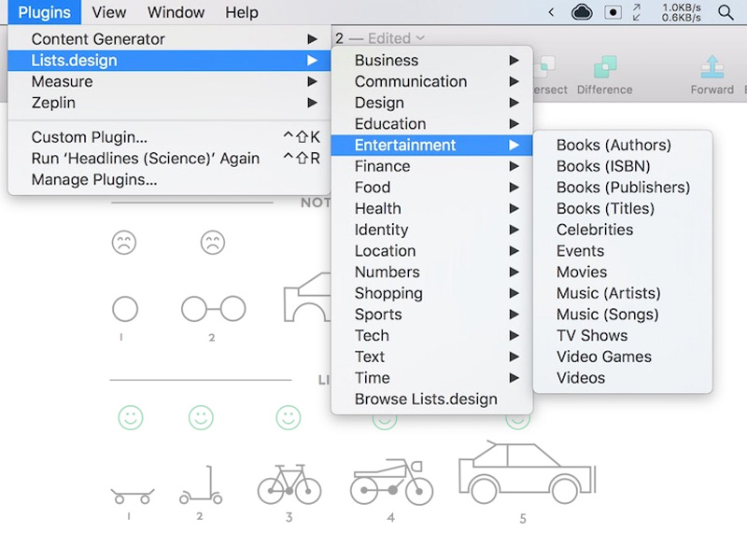Choose Books (Titles) list
Screen dimensions: 747x560
coord(623,208)
